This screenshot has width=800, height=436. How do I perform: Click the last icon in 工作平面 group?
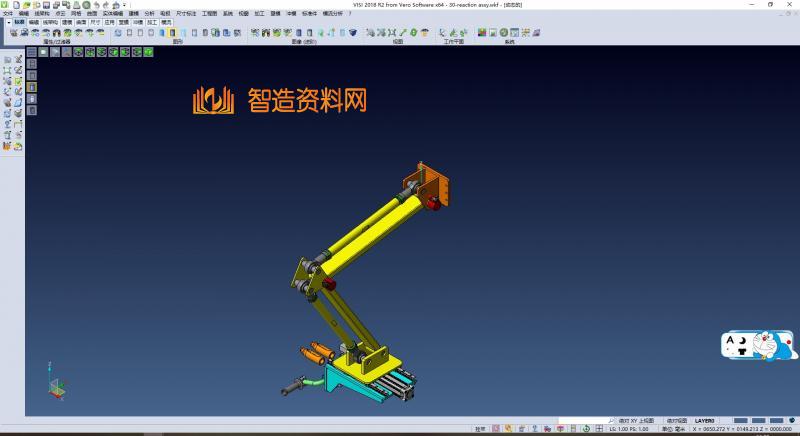click(464, 33)
